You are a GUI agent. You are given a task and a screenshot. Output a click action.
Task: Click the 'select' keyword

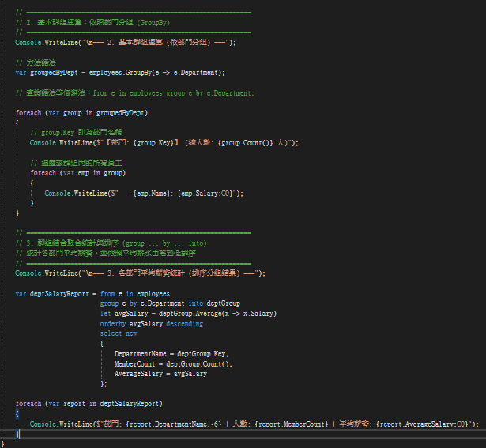tap(111, 333)
